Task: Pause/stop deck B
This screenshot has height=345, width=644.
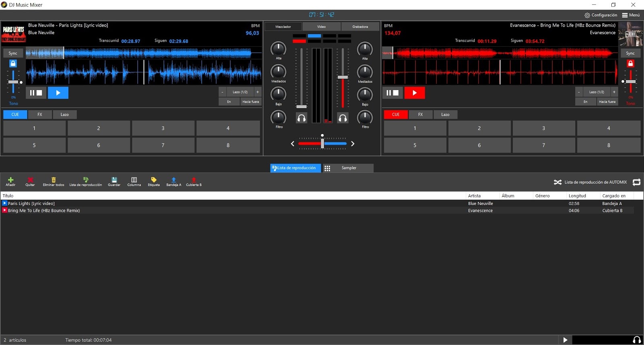Action: (392, 93)
